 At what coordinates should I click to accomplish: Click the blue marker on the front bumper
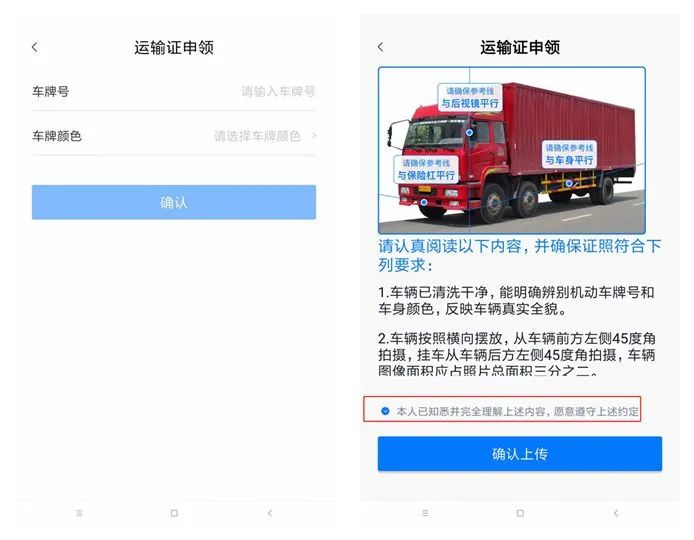(x=424, y=202)
